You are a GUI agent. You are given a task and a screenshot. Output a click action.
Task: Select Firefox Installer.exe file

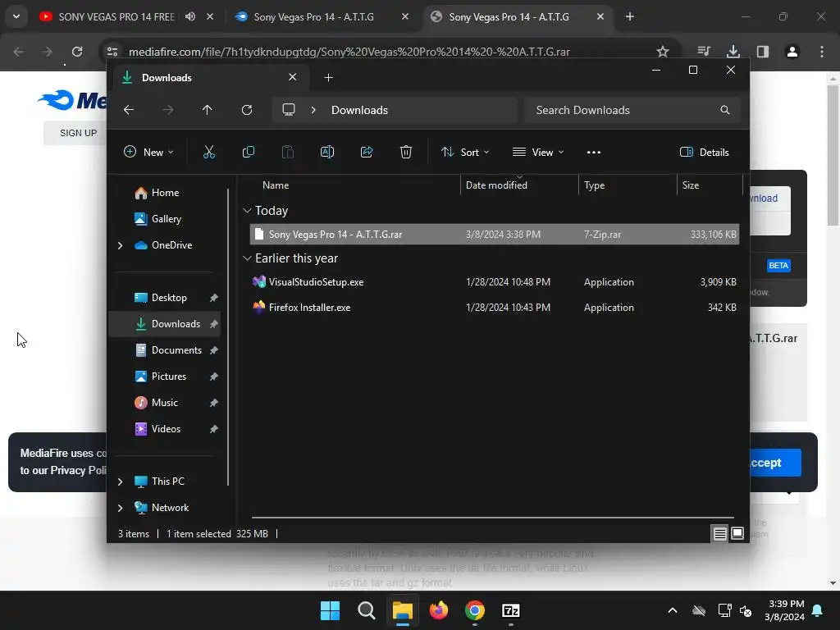495,308
